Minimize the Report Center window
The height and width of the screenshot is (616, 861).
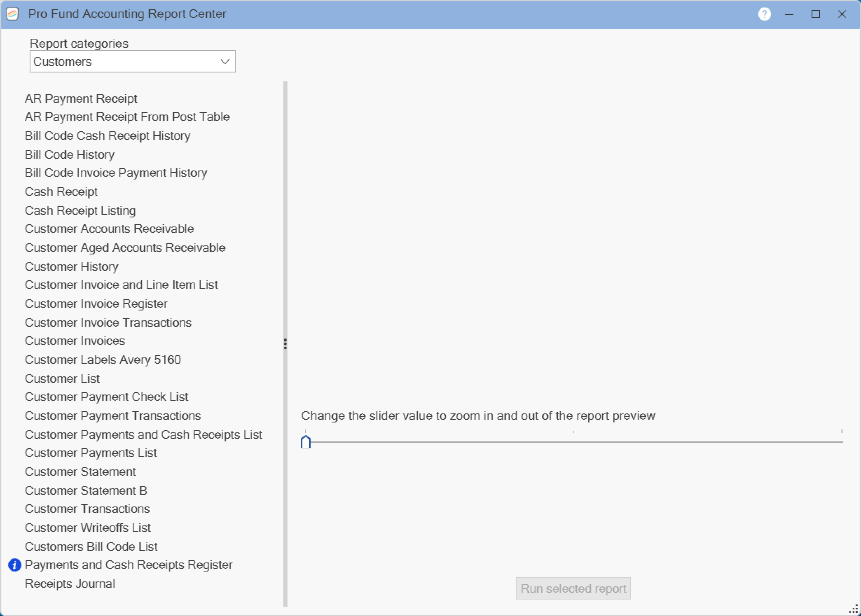pyautogui.click(x=789, y=14)
